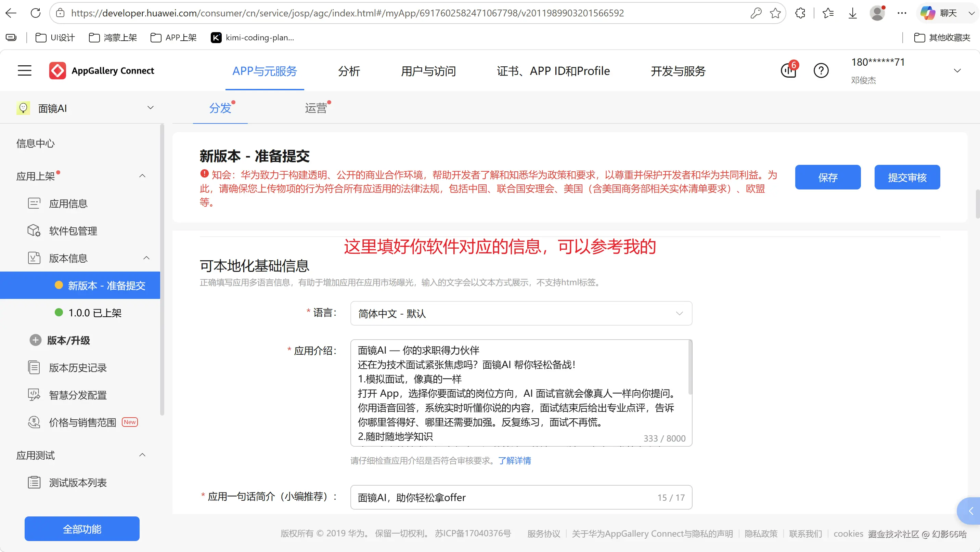Switch to the 分析 tab
Image resolution: width=980 pixels, height=552 pixels.
pos(349,71)
